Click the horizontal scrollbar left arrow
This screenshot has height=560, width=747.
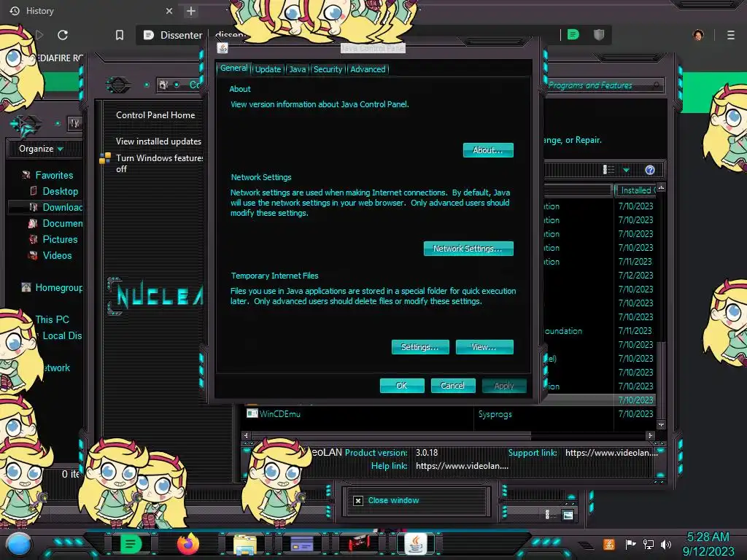(x=246, y=435)
